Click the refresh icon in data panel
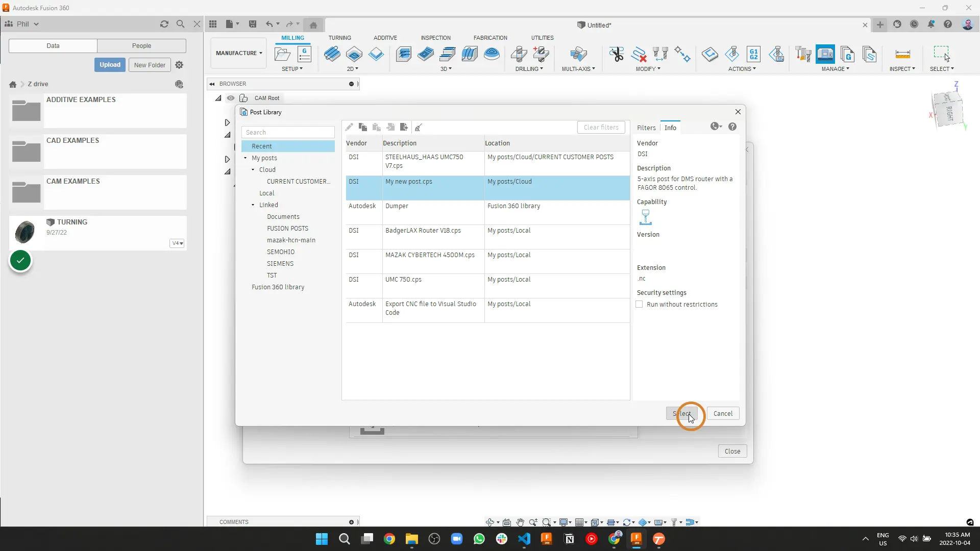The width and height of the screenshot is (980, 551). click(x=164, y=24)
